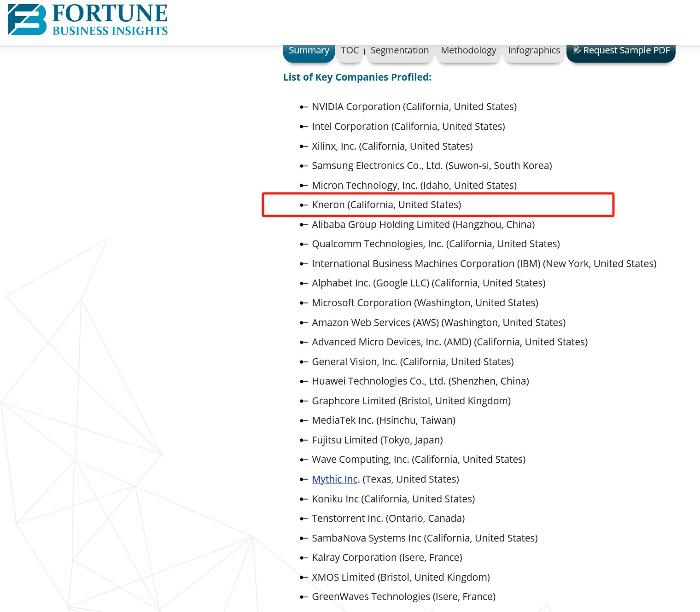
Task: Switch to the TOC tab
Action: click(x=350, y=52)
